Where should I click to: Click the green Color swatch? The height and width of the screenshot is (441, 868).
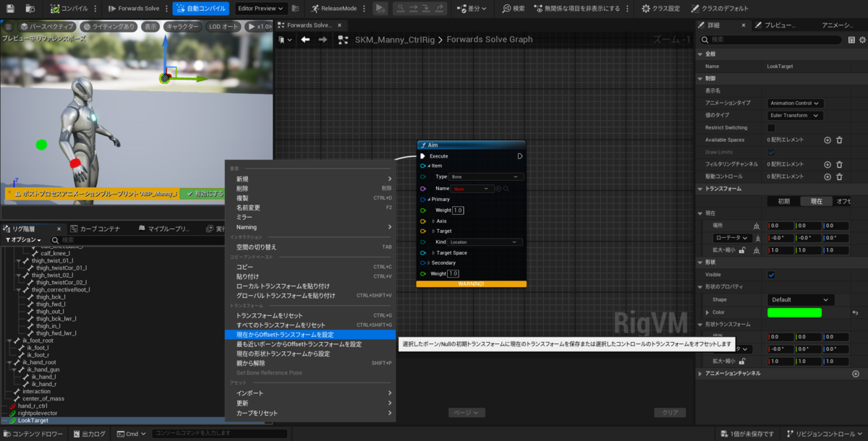(794, 311)
